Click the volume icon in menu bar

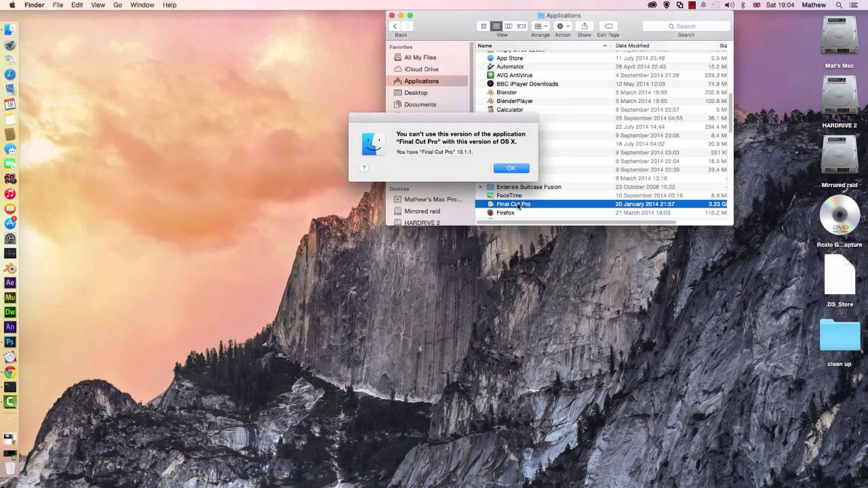pos(729,5)
